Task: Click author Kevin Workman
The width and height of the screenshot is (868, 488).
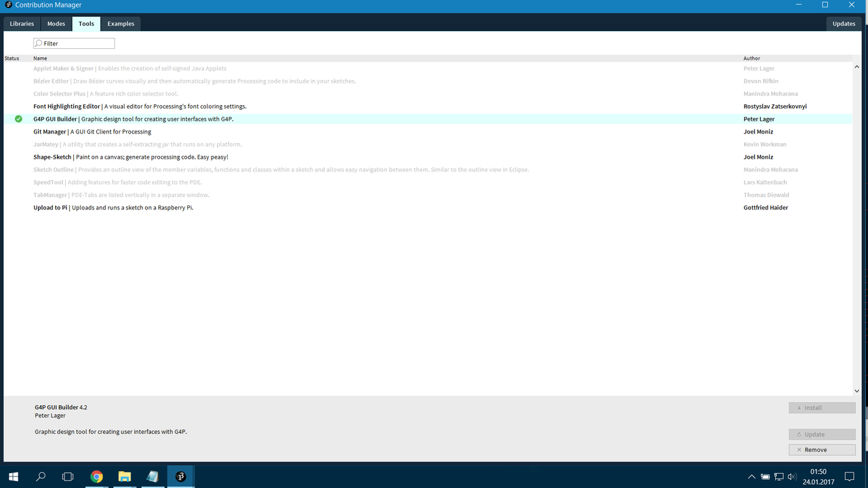Action: (764, 144)
